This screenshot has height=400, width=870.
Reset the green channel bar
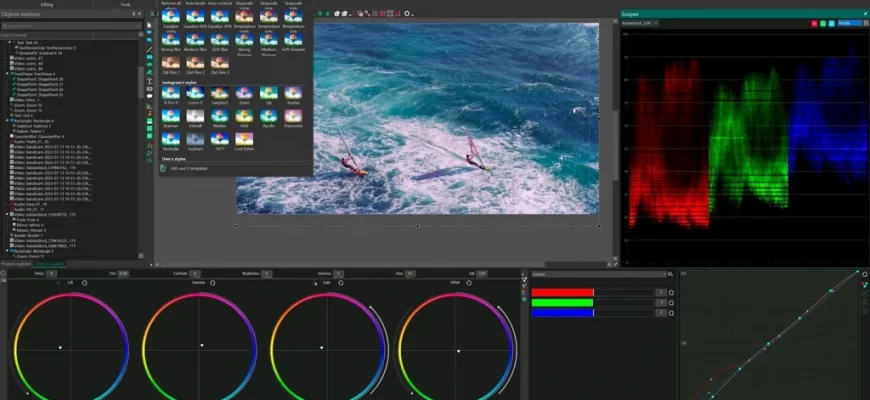coord(671,303)
